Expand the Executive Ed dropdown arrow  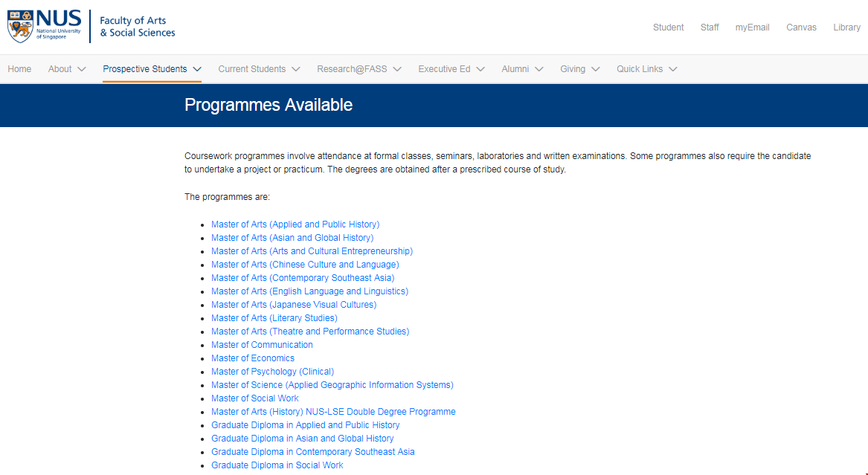click(480, 69)
